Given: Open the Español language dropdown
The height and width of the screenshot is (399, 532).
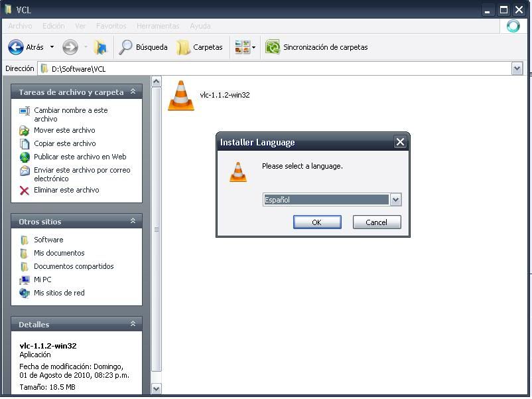Looking at the screenshot, I should (395, 200).
